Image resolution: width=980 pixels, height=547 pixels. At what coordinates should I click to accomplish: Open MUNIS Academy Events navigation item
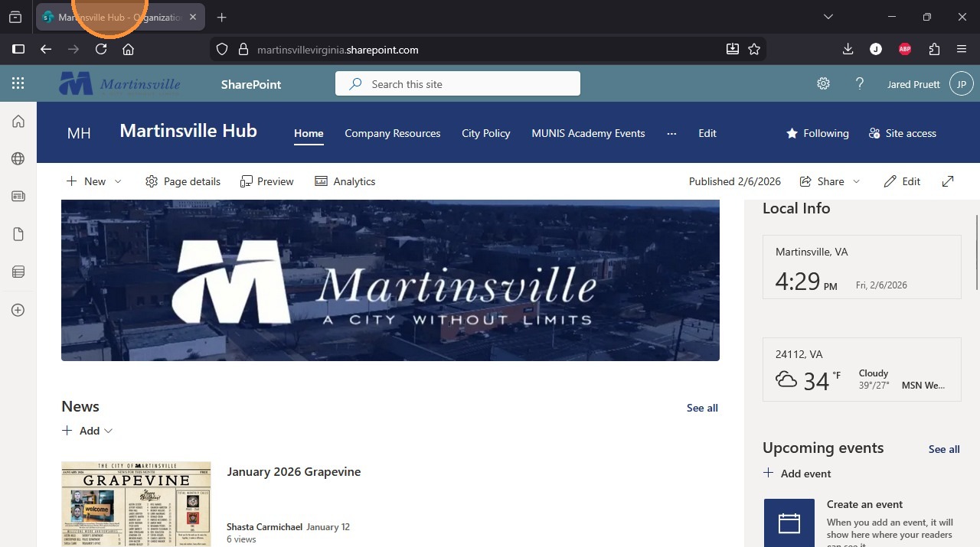[x=588, y=133]
